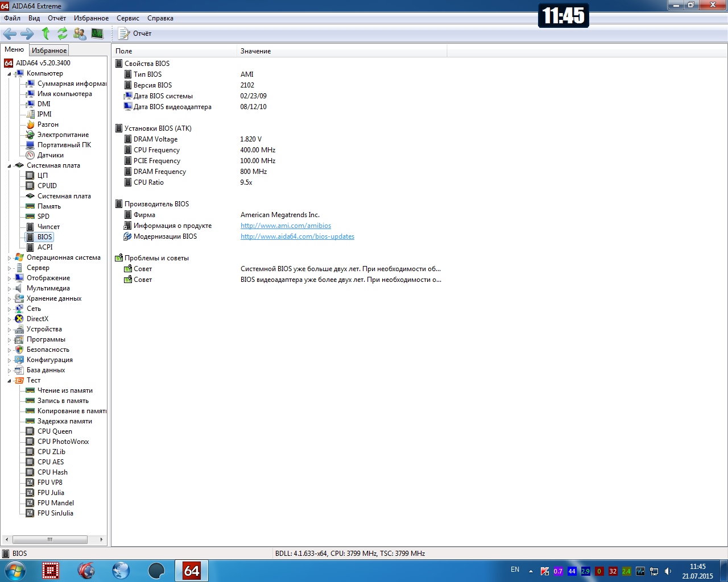This screenshot has height=582, width=728.
Task: Select the DRAM Voltage row
Action: point(279,139)
